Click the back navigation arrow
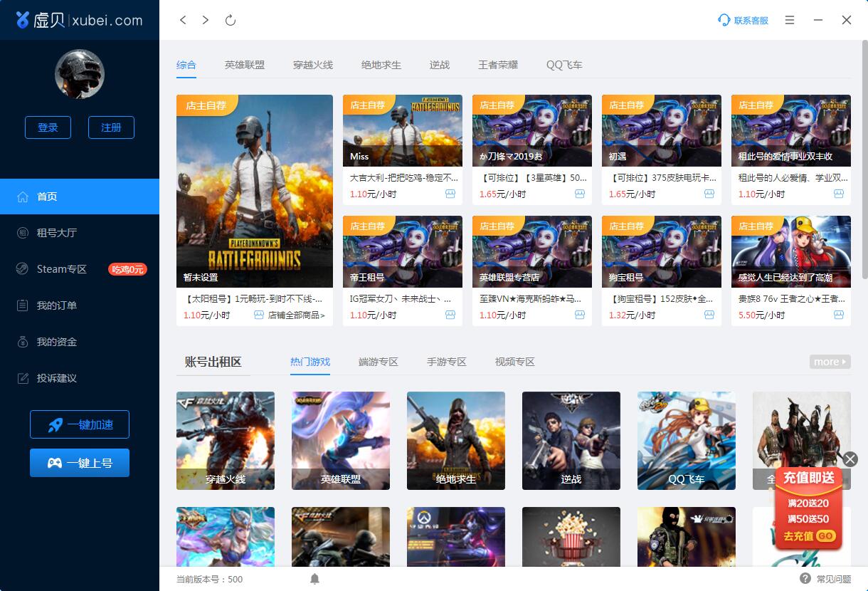This screenshot has width=868, height=591. [183, 20]
